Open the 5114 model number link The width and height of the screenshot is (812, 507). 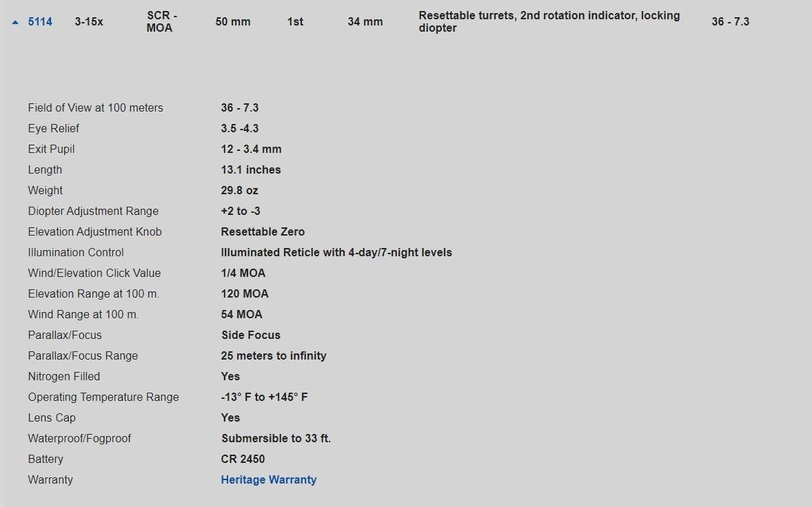coord(40,22)
